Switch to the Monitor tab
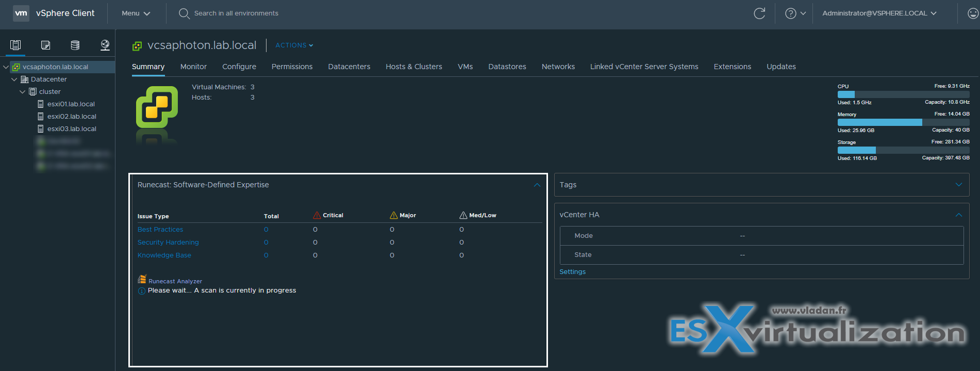The height and width of the screenshot is (371, 980). [x=193, y=67]
